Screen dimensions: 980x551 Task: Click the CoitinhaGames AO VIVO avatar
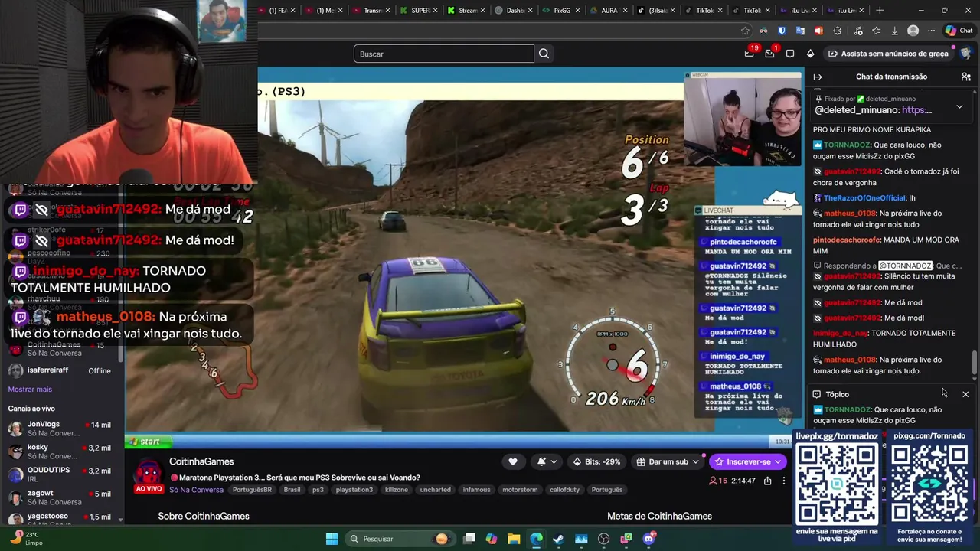149,475
